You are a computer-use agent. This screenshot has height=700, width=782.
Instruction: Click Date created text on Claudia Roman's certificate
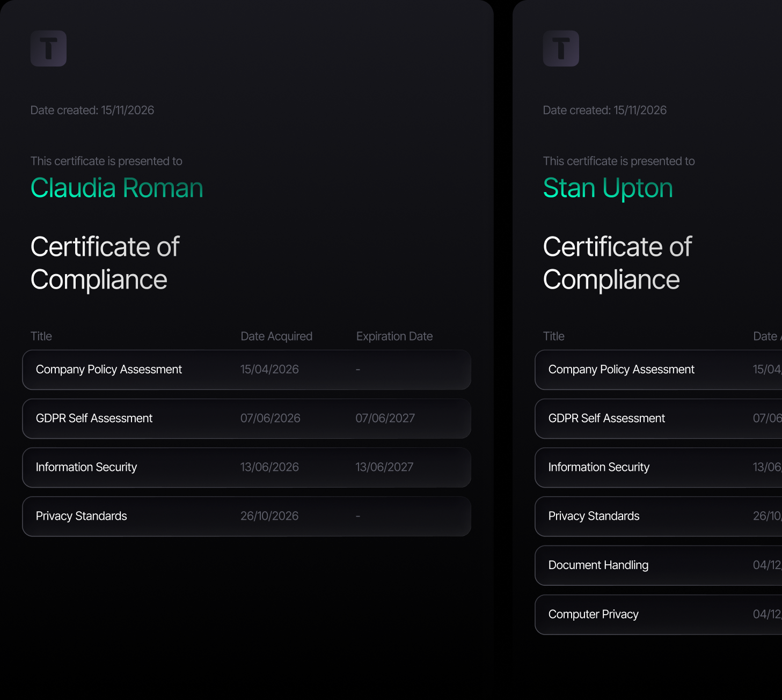(92, 110)
